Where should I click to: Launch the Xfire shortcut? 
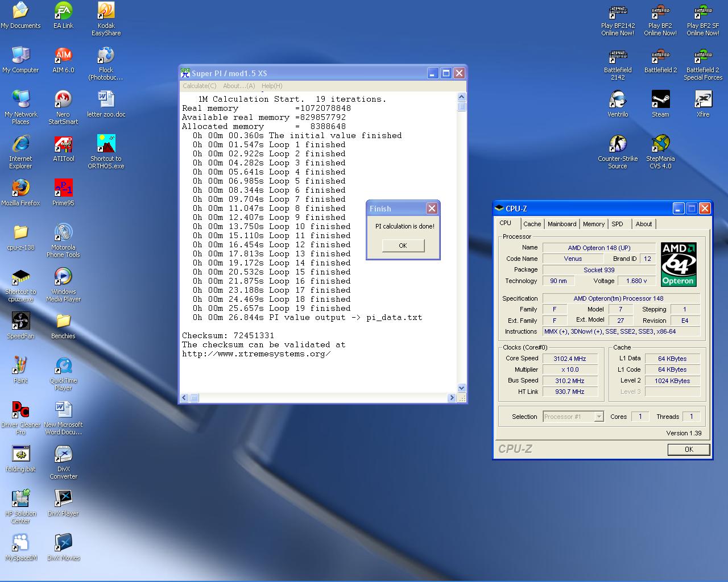703,104
